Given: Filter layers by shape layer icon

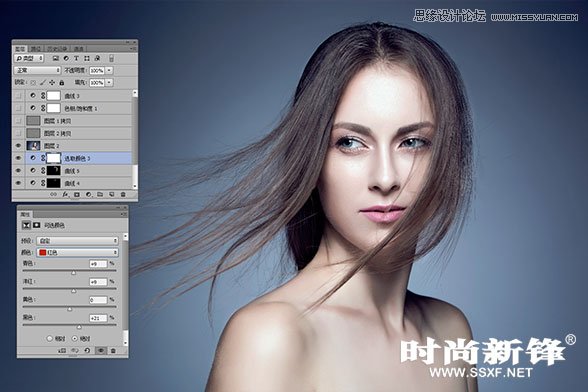Looking at the screenshot, I should point(87,58).
